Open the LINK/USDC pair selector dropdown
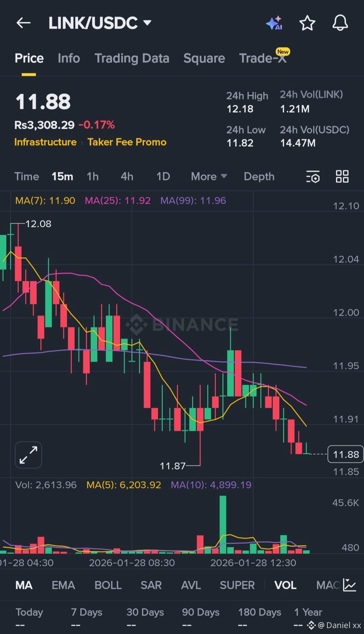This screenshot has width=364, height=634. 100,23
